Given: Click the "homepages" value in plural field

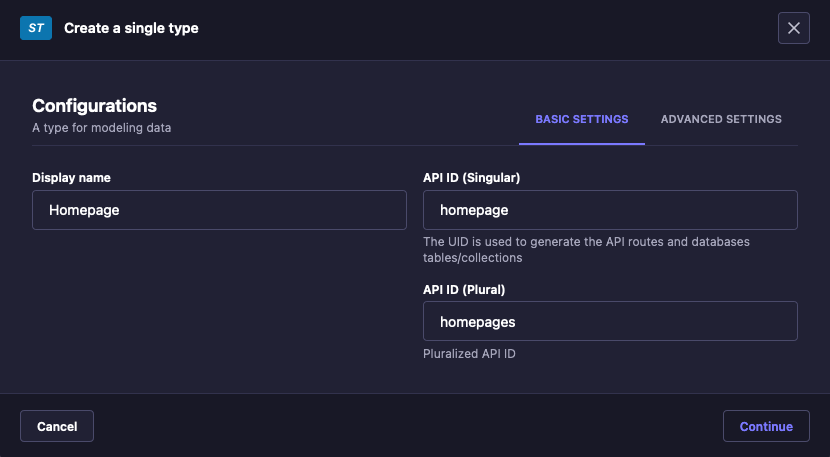Looking at the screenshot, I should [477, 321].
